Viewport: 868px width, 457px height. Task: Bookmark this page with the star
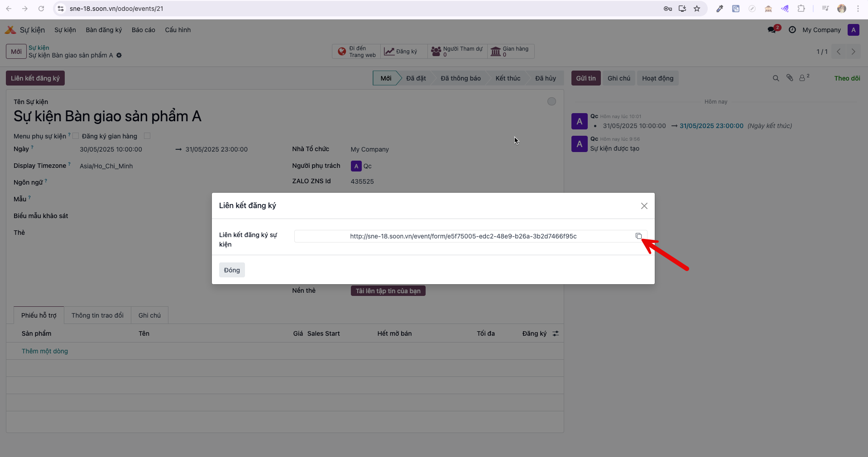coord(697,9)
